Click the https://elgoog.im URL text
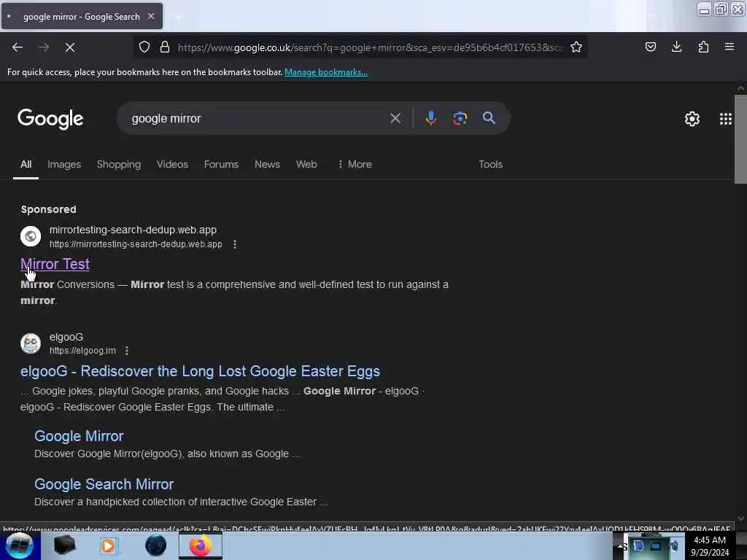The image size is (747, 560). 82,351
